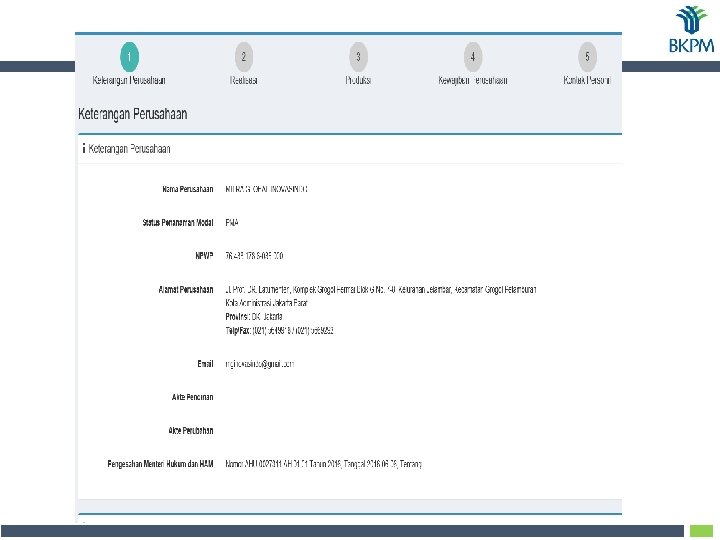Open the Keterangan Perusahaan step label
Screen dimensions: 720x540
(129, 80)
